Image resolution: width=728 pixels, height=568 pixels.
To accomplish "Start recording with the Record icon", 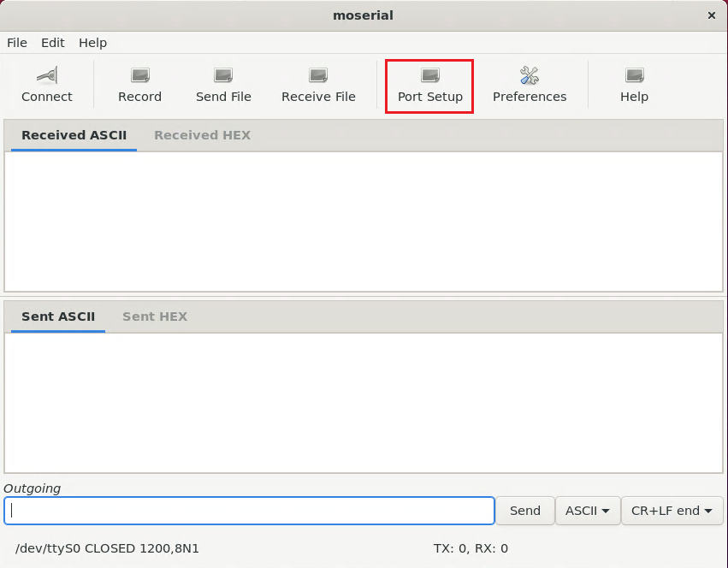I will pyautogui.click(x=139, y=85).
